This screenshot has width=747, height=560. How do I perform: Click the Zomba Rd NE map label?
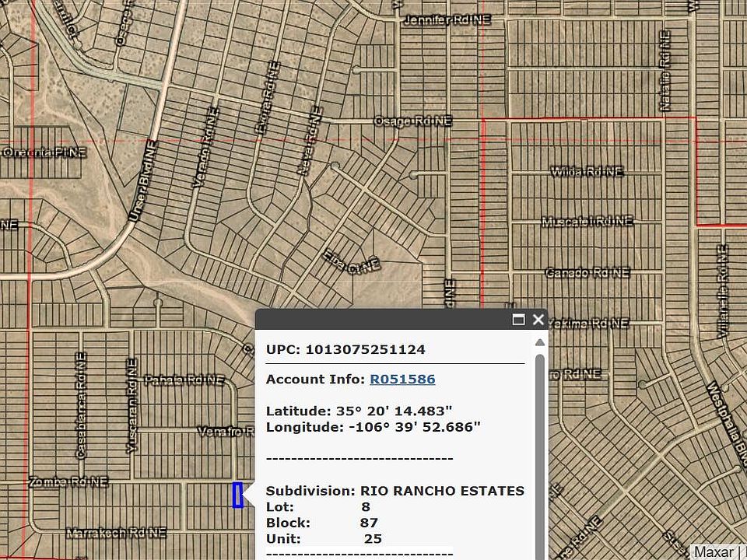click(x=68, y=482)
